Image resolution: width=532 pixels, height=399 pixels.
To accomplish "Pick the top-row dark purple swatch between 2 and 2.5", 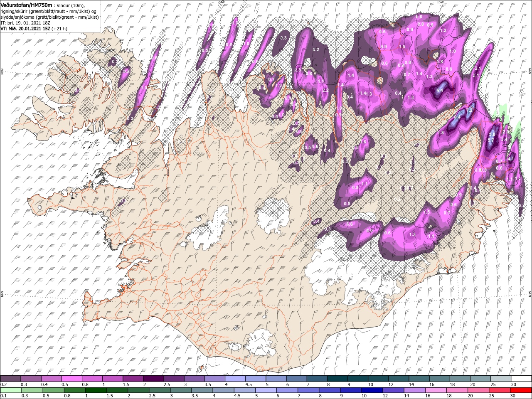I will (x=153, y=379).
